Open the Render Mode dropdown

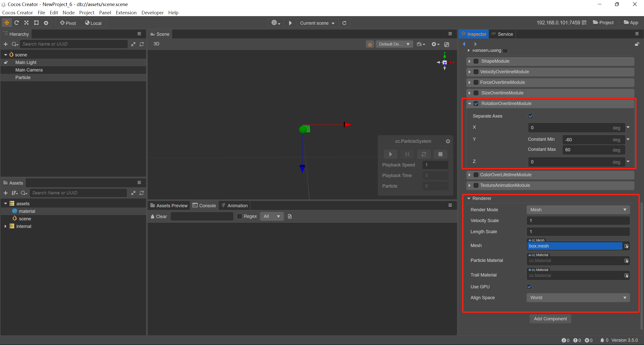(x=578, y=210)
